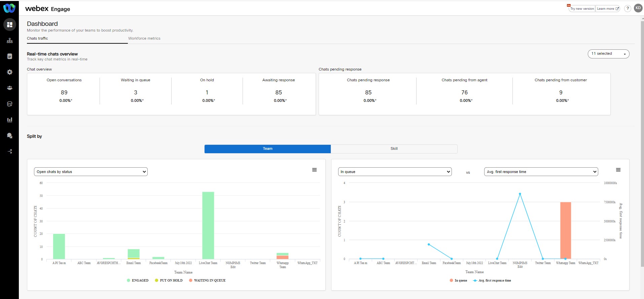
Task: Click the Real-time chats overview heading
Action: 52,54
